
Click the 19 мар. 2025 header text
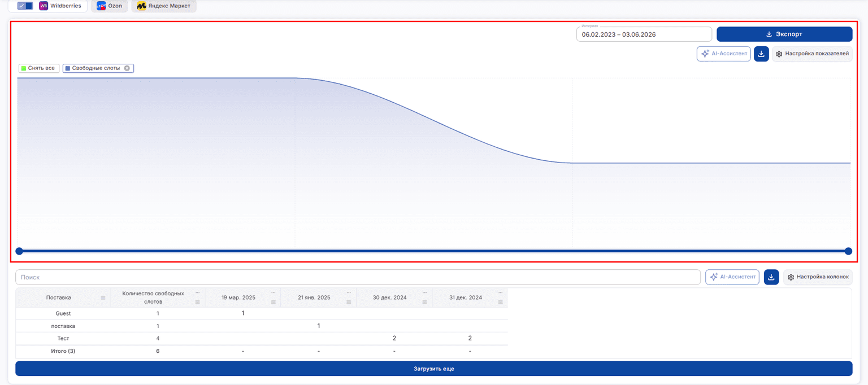[238, 297]
